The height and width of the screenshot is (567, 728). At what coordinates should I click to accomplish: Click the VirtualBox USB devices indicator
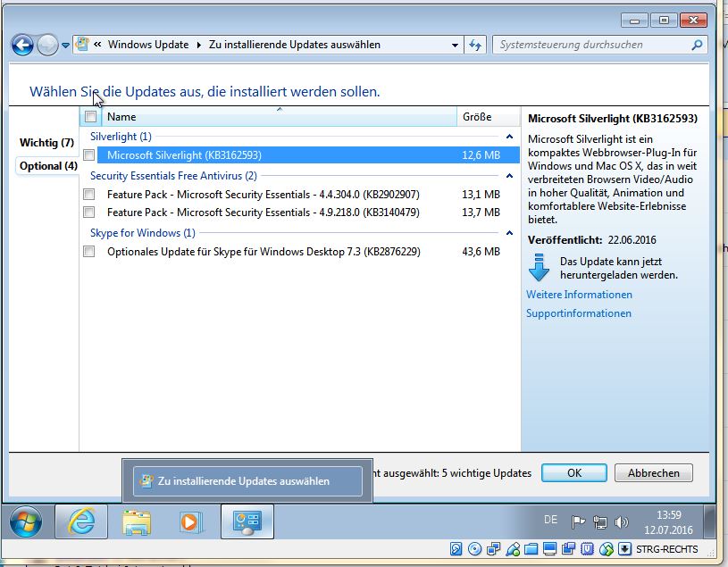513,549
